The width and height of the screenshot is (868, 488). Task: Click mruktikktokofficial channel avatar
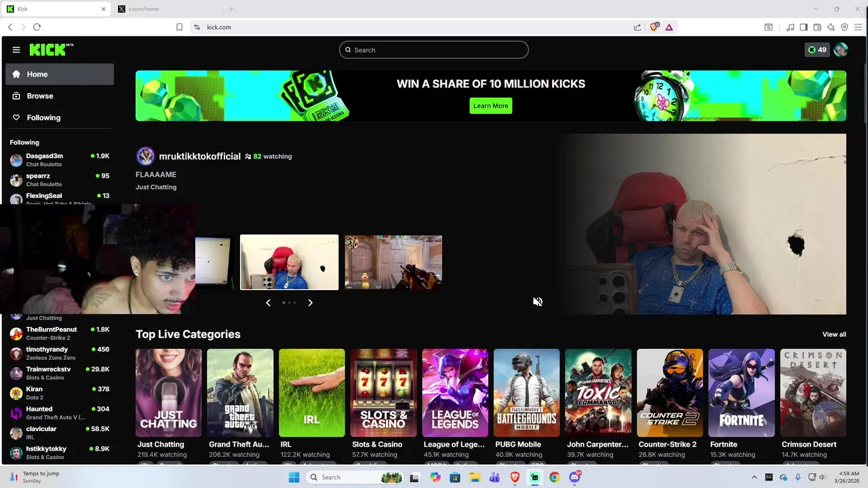pyautogui.click(x=145, y=156)
